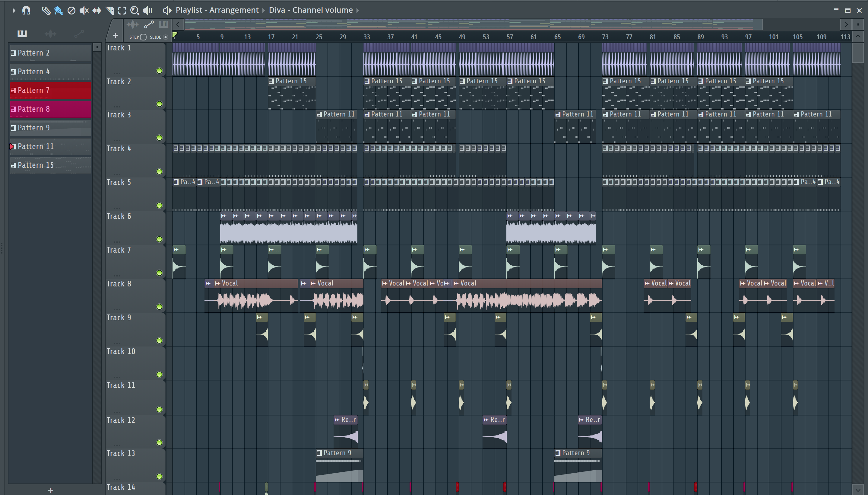Toggle STEP editing mode checkbox
This screenshot has height=495, width=868.
coord(143,37)
